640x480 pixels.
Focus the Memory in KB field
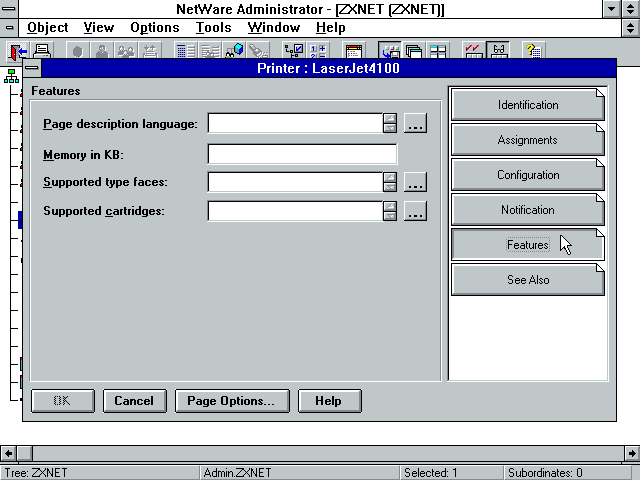coord(302,154)
